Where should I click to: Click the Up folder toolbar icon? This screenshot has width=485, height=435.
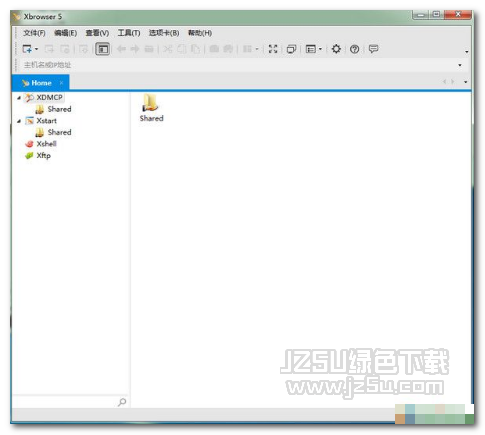click(x=149, y=49)
